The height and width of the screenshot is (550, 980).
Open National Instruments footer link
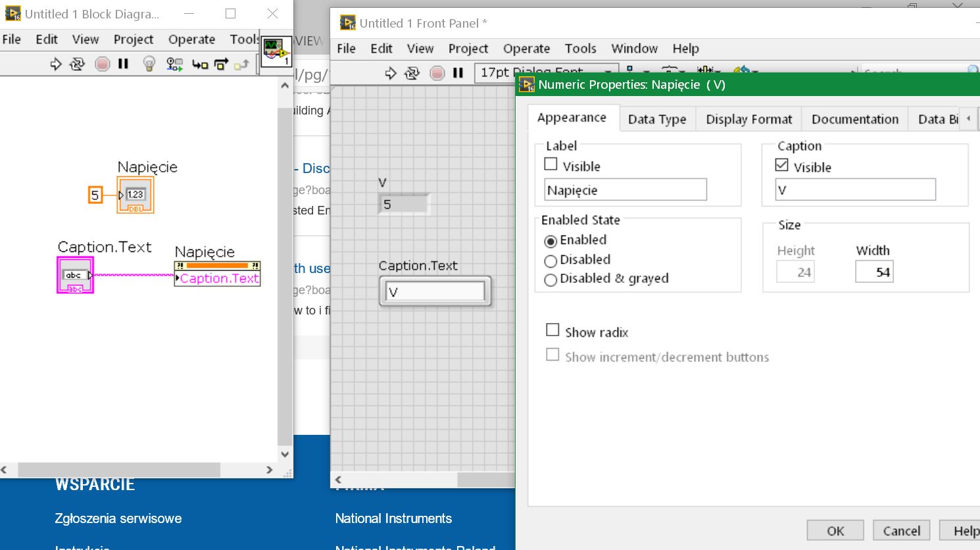[393, 518]
